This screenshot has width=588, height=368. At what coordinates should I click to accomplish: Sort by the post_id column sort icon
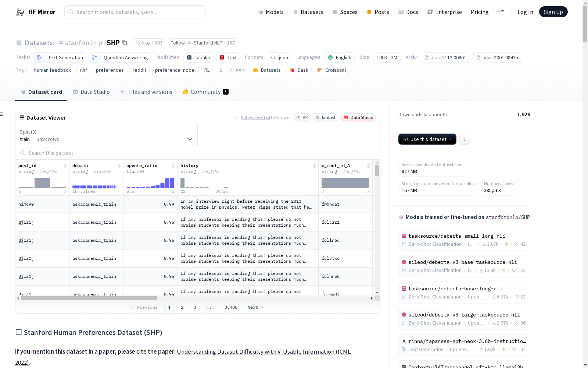click(x=65, y=166)
